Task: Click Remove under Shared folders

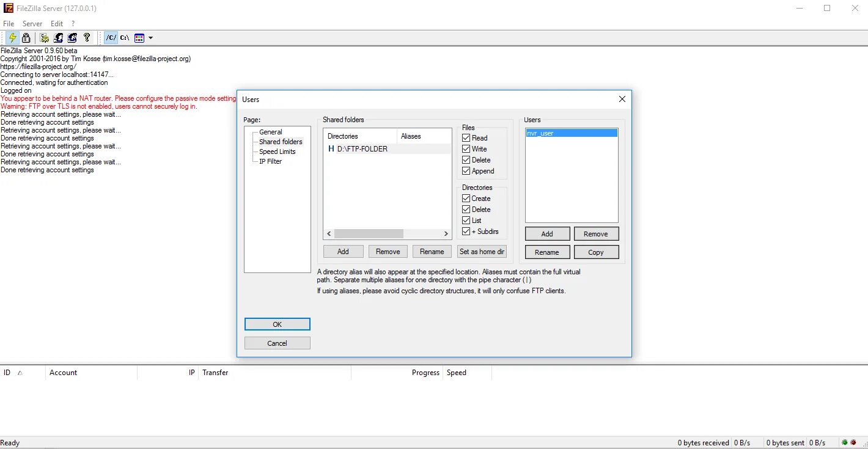Action: (388, 252)
